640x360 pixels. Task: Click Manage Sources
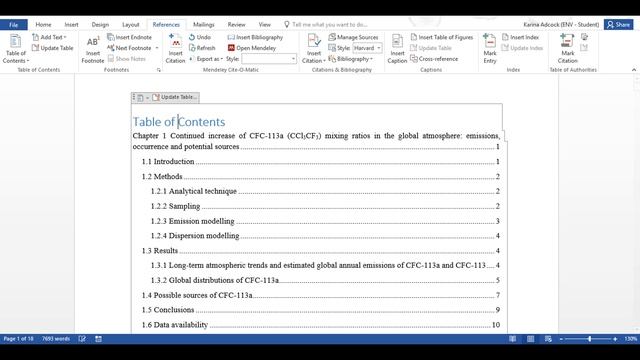point(353,37)
